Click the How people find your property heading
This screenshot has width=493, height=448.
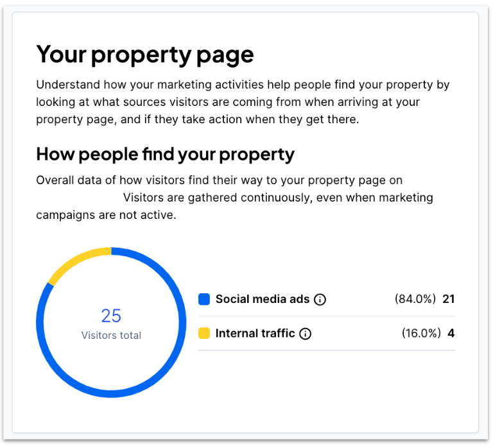point(166,155)
